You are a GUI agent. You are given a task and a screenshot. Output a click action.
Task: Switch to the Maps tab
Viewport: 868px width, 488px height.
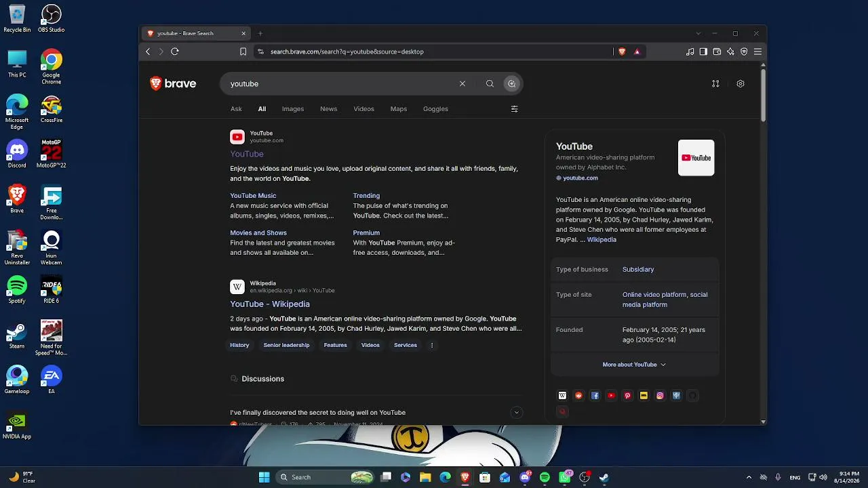[x=399, y=109]
